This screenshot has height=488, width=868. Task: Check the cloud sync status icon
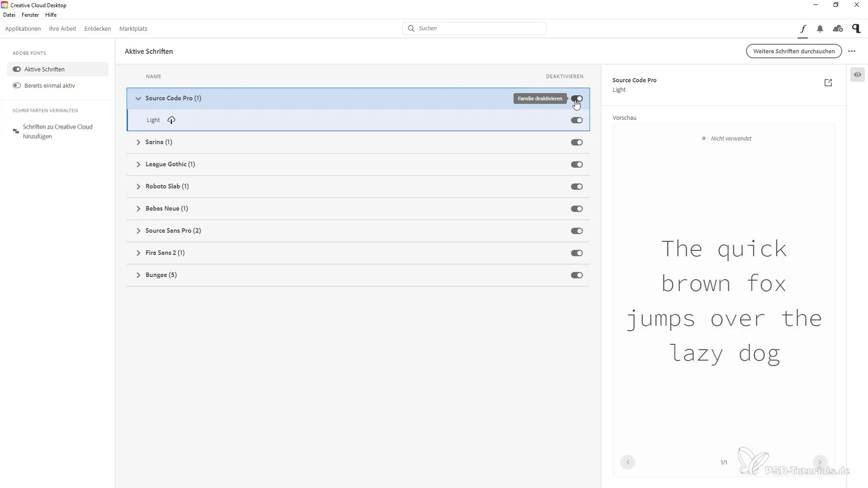pyautogui.click(x=838, y=29)
